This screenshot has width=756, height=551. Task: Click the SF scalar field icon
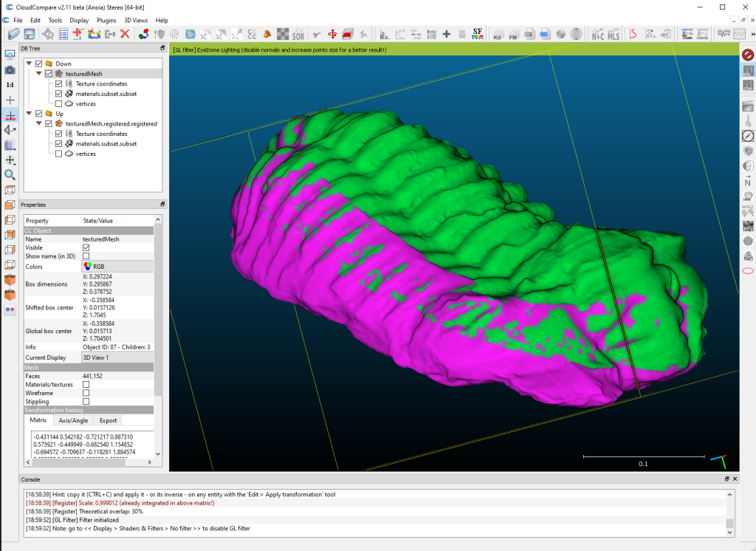coord(478,34)
